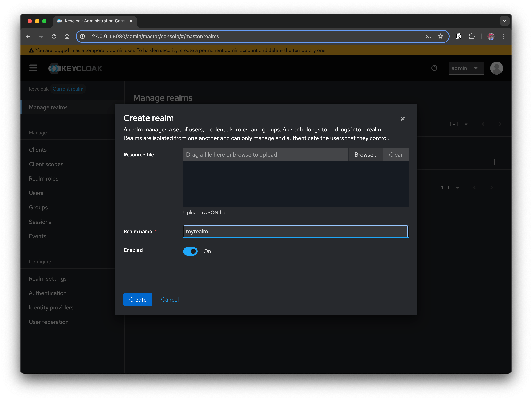
Task: Click the user avatar icon
Action: tap(496, 68)
